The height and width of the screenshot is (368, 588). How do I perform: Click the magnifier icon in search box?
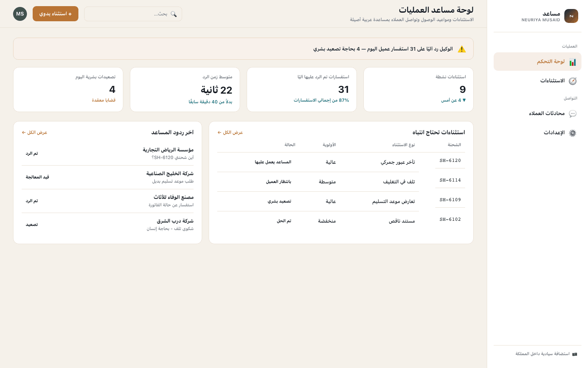pos(174,14)
